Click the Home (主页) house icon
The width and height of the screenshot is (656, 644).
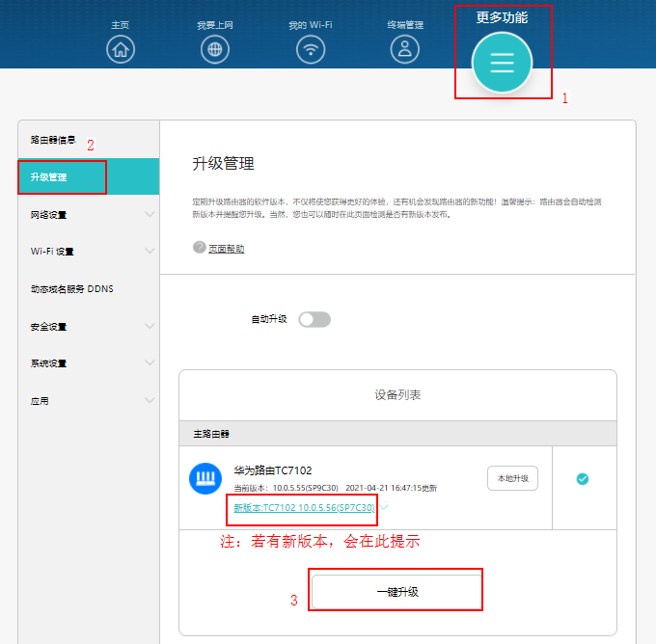(121, 49)
